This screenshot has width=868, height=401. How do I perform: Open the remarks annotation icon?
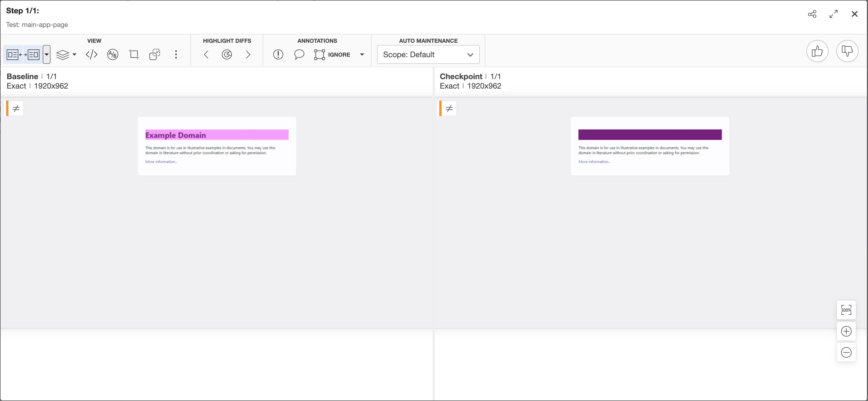tap(278, 55)
